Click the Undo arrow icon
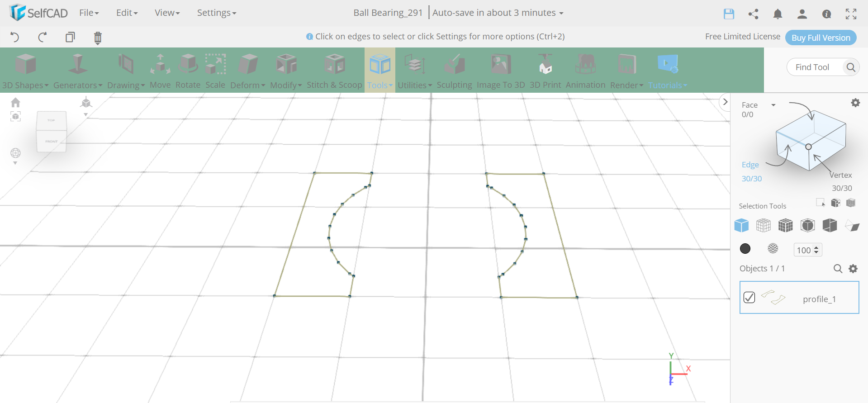Image resolution: width=868 pixels, height=403 pixels. (x=14, y=37)
